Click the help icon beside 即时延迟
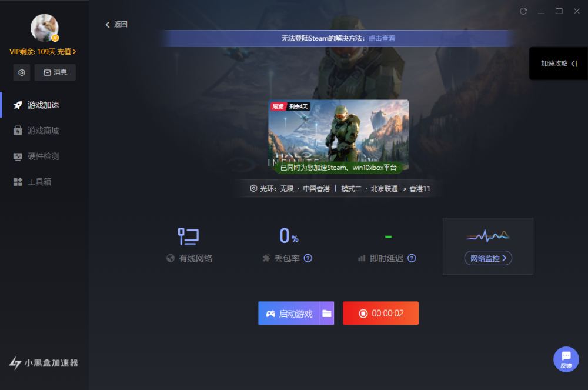 click(x=412, y=258)
